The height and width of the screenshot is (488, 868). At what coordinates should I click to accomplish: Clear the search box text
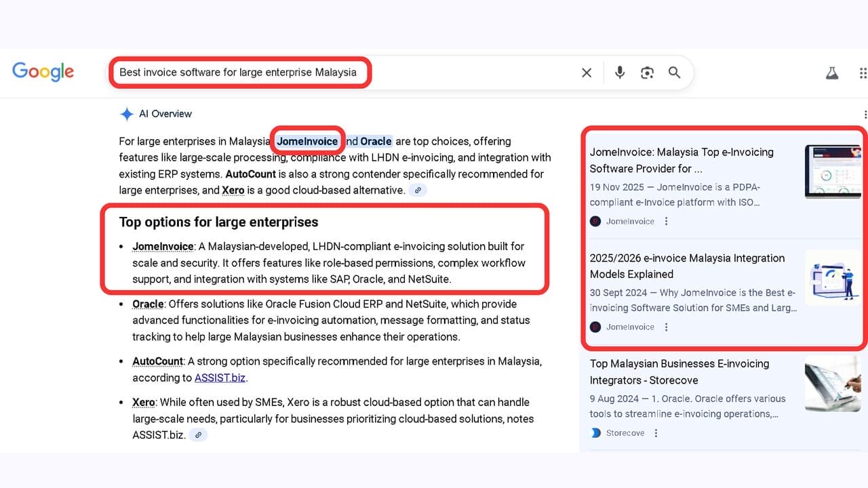point(587,73)
